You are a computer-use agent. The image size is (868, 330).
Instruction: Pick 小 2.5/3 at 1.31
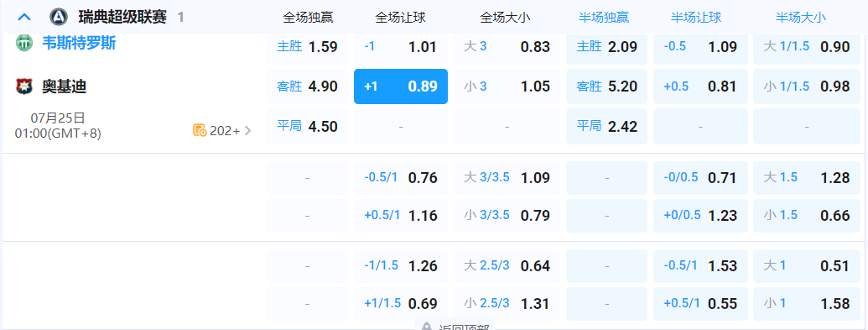pyautogui.click(x=507, y=303)
